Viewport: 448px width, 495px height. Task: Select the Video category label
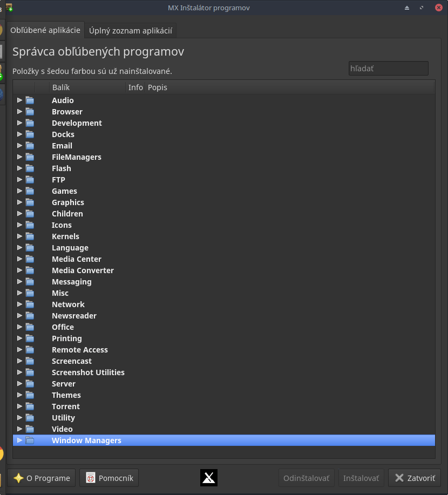pyautogui.click(x=62, y=429)
